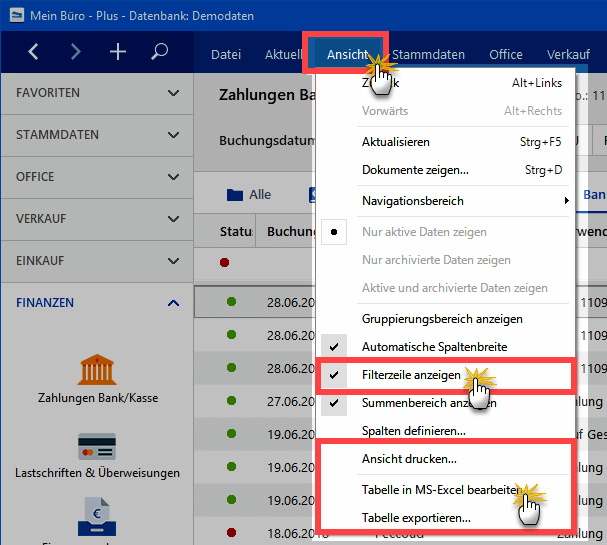Choose Ansicht drucken... entry
This screenshot has height=545, width=607.
444,459
